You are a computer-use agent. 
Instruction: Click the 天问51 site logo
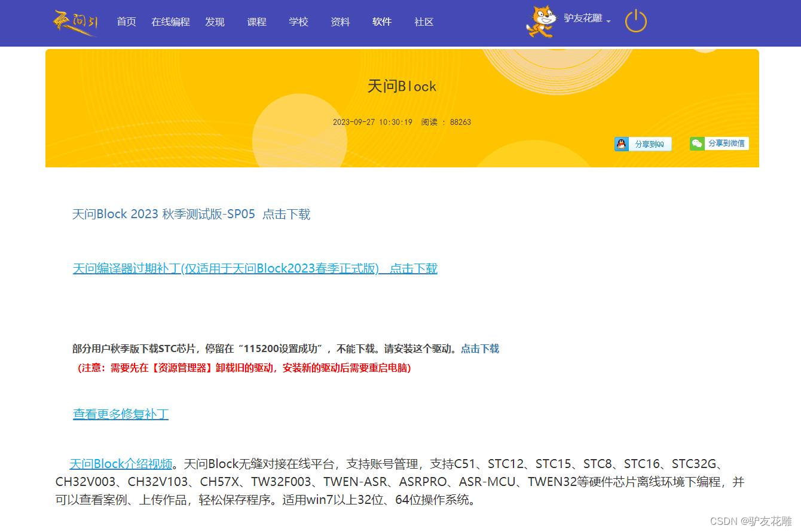(x=75, y=23)
